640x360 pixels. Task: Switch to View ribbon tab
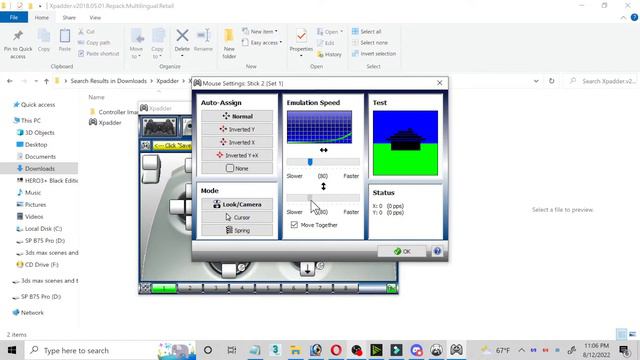point(95,18)
